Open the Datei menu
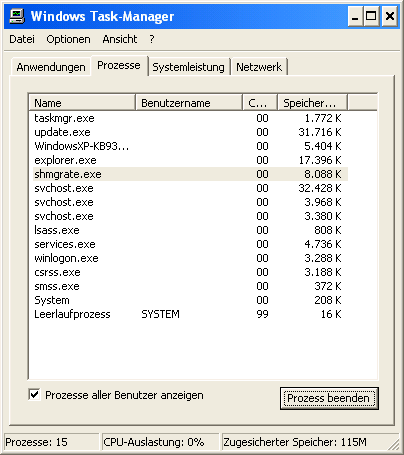Screen dimensions: 404x455 point(22,39)
